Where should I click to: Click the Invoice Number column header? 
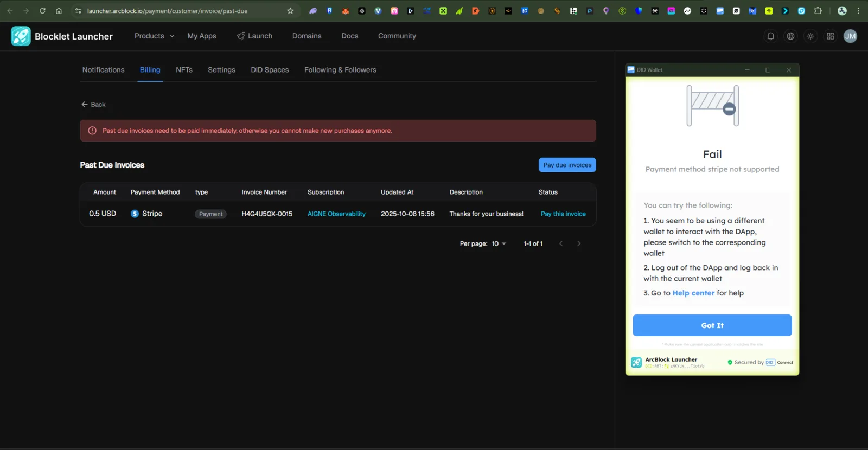(x=264, y=192)
